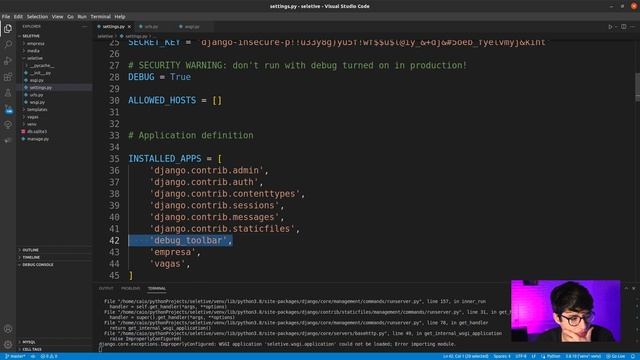Screen dimensions: 640x360
Task: Open the Explorer view in activity bar
Action: (8, 29)
